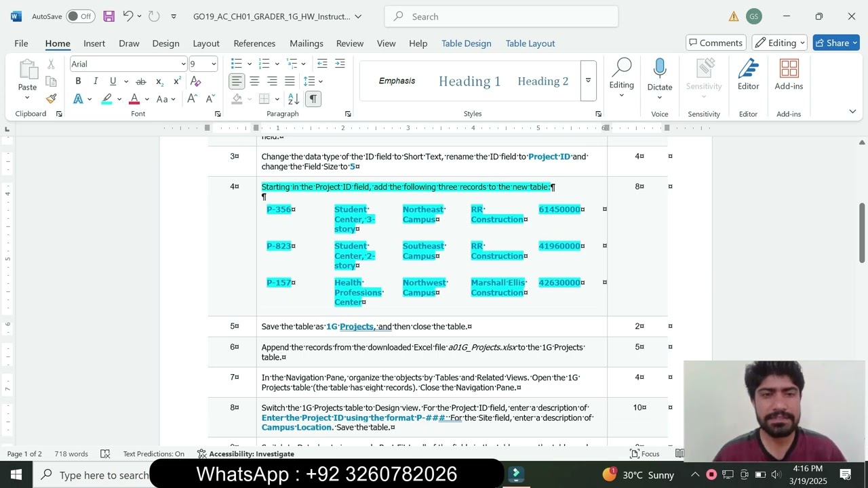Screen dimensions: 868x488
Task: Apply subscript formatting
Action: [159, 81]
